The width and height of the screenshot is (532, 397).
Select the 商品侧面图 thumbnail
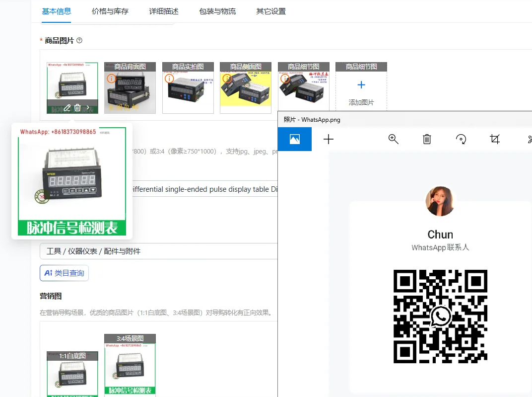[246, 87]
